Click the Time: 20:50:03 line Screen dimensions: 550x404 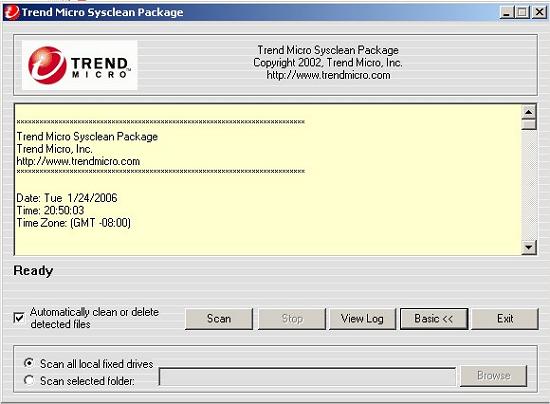pos(50,210)
